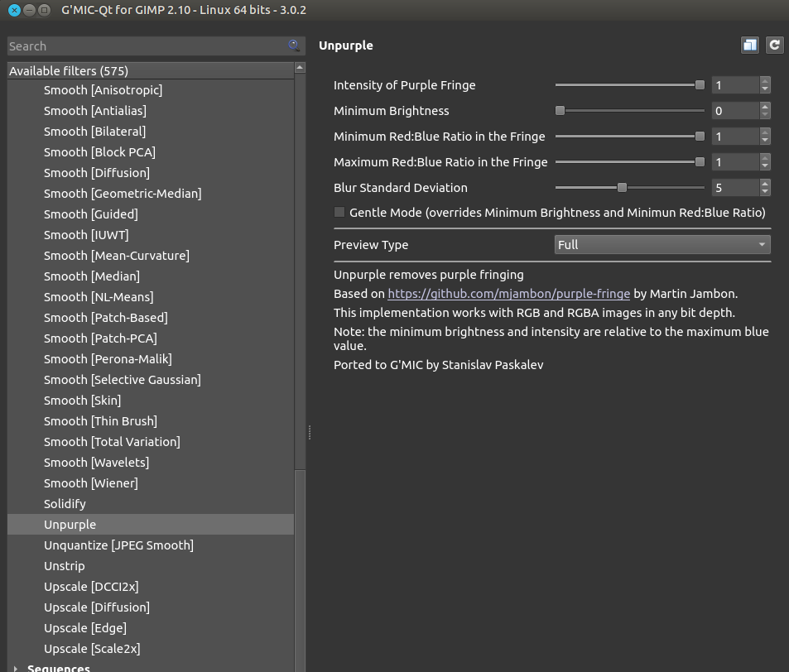Image resolution: width=789 pixels, height=672 pixels.
Task: Click the Minimum Brightness value box
Action: pyautogui.click(x=735, y=111)
